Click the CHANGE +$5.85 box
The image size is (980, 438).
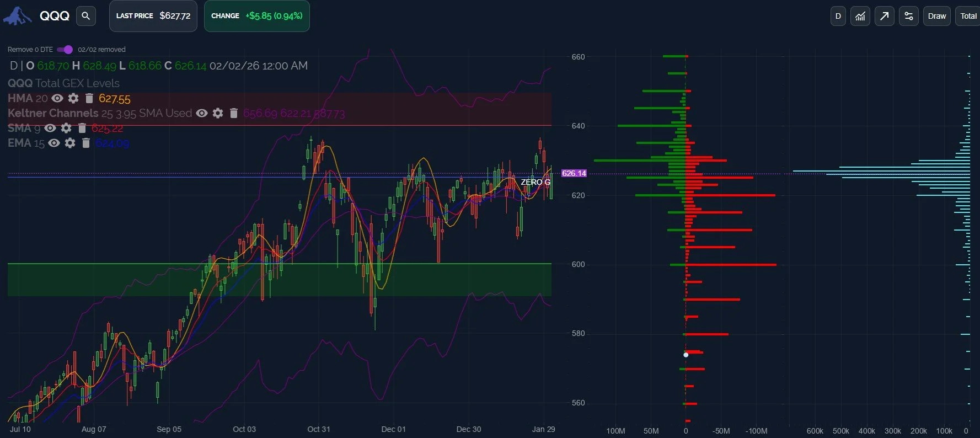click(257, 16)
